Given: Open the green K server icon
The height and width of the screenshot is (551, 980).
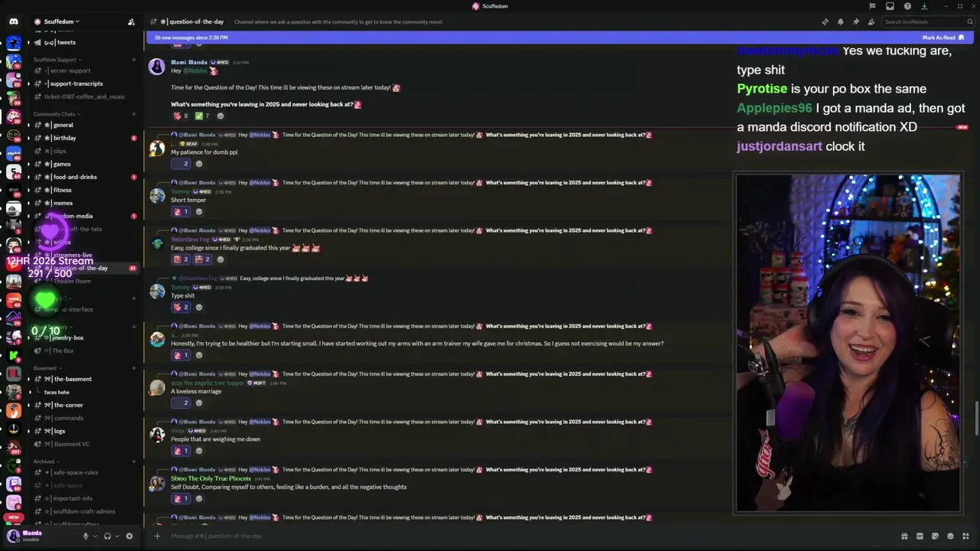Looking at the screenshot, I should pyautogui.click(x=13, y=356).
